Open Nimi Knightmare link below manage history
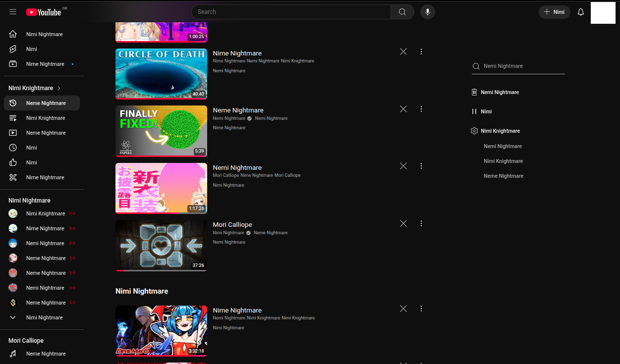This screenshot has width=620, height=364. pos(503,161)
